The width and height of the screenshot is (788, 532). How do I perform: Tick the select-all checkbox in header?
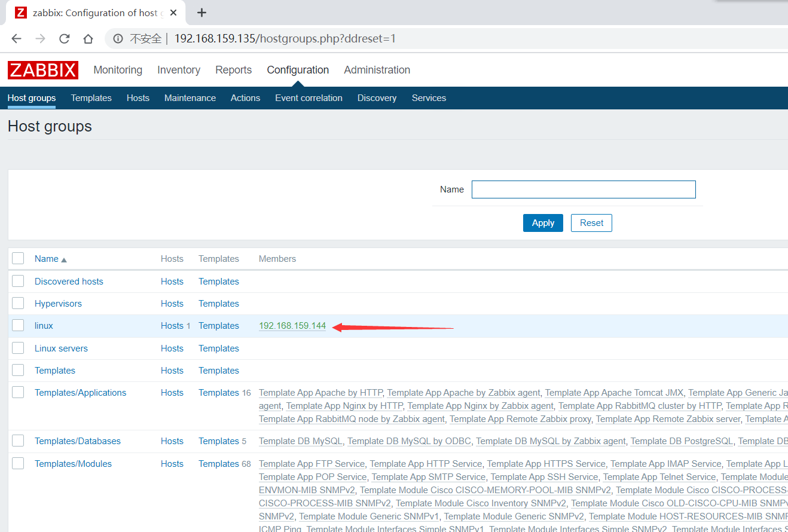pos(18,258)
